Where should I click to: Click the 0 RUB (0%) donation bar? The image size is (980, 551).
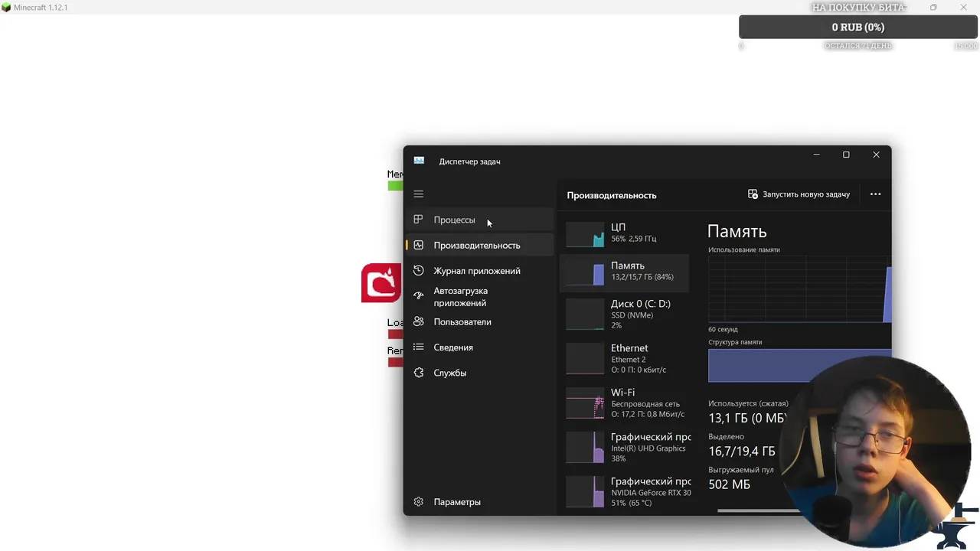coord(857,27)
